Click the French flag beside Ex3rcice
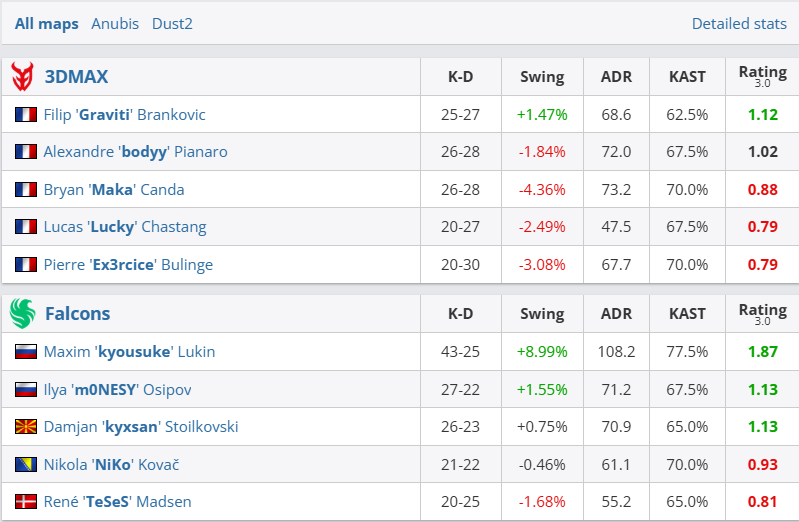The height and width of the screenshot is (522, 799). [x=25, y=265]
